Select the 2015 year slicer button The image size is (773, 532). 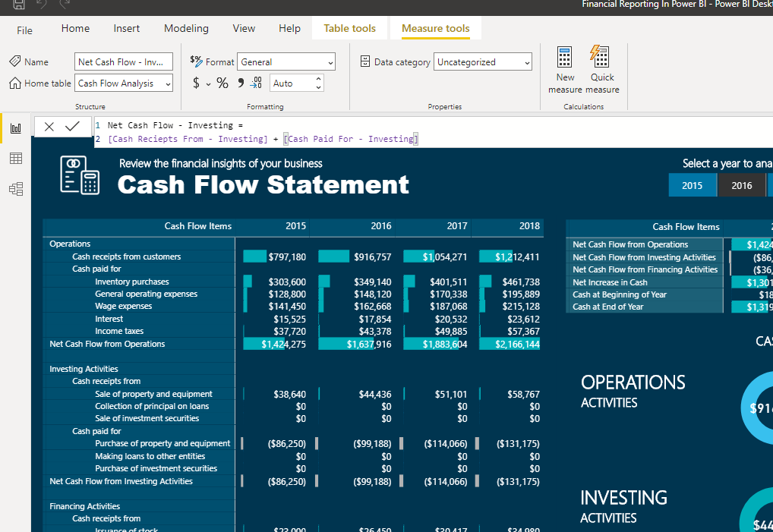coord(693,186)
